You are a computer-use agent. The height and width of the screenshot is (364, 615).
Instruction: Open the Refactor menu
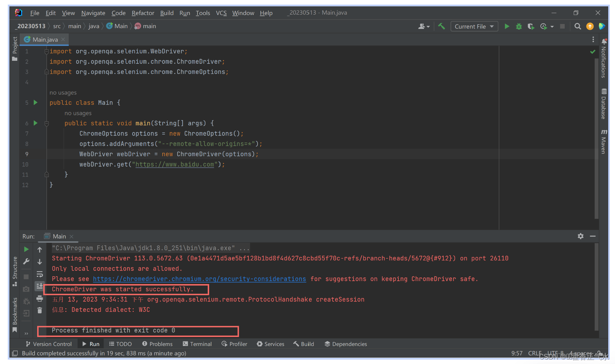143,13
